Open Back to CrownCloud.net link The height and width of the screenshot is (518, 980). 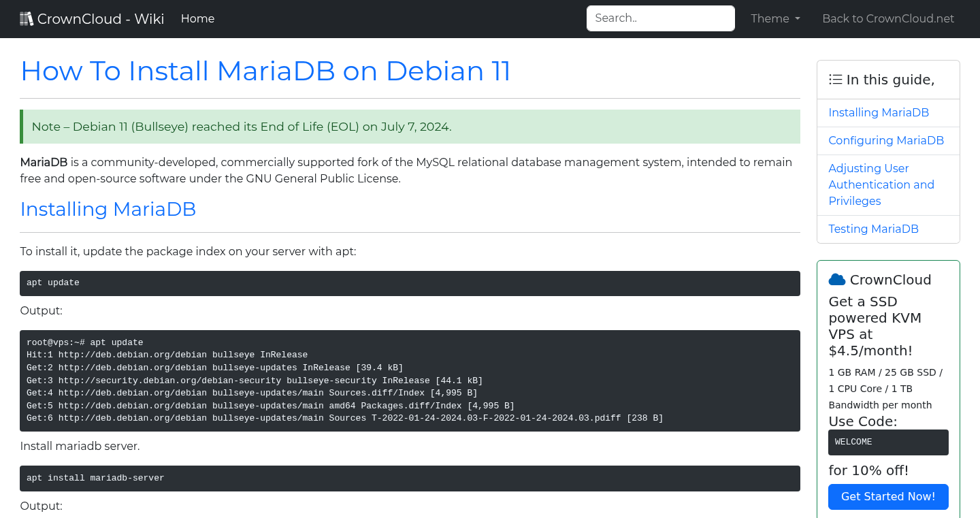(x=887, y=19)
